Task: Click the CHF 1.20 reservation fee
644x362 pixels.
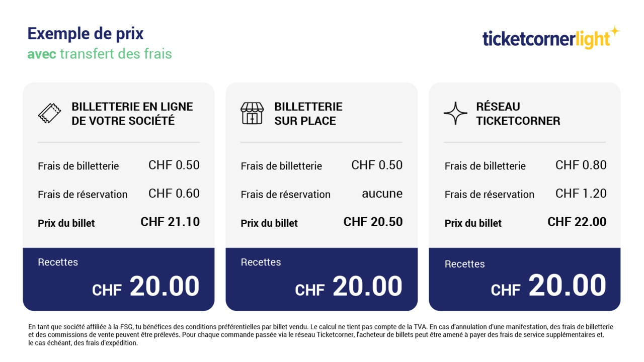Action: [581, 194]
